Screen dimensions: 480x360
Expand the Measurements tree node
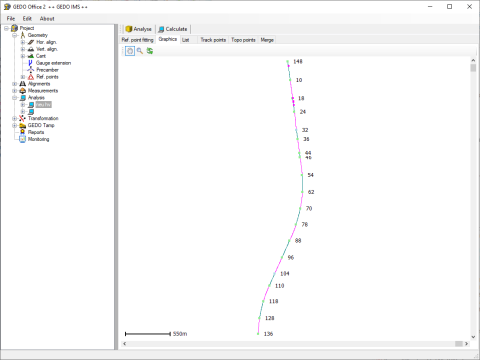point(15,91)
